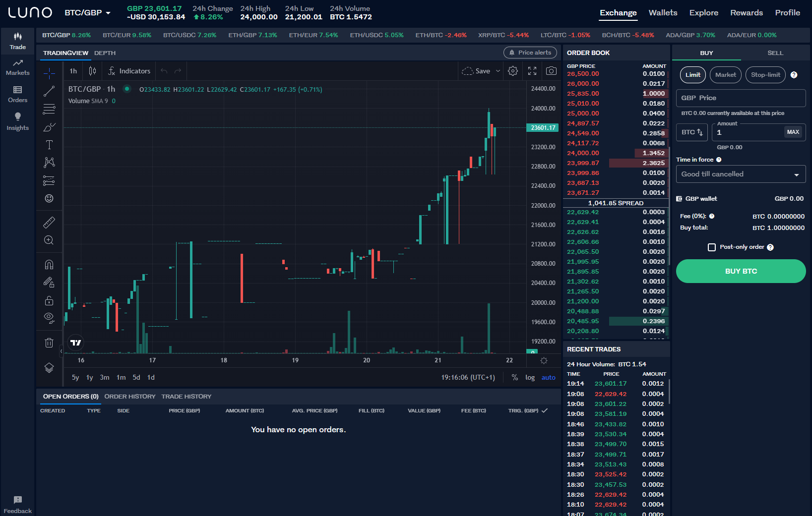
Task: Open the ORDER HISTORY tab
Action: click(x=130, y=397)
